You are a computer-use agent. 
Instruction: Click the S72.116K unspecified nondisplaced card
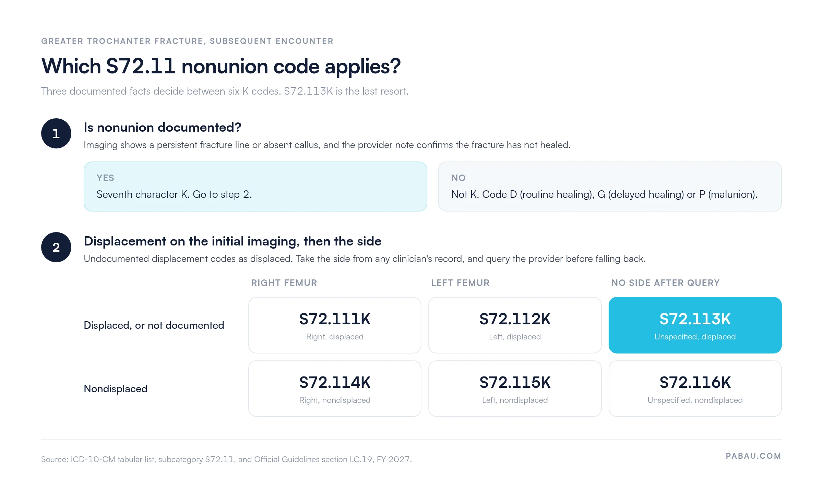[695, 388]
